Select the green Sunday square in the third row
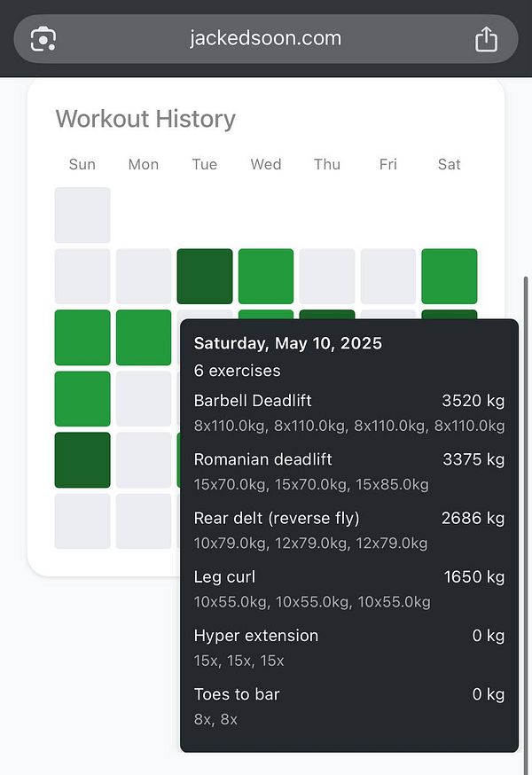This screenshot has width=532, height=775. point(82,337)
